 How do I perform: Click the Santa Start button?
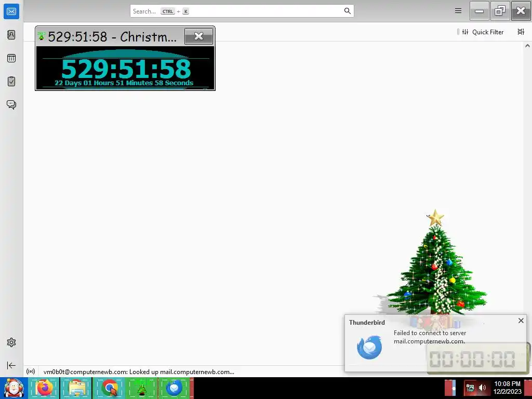coord(13,388)
